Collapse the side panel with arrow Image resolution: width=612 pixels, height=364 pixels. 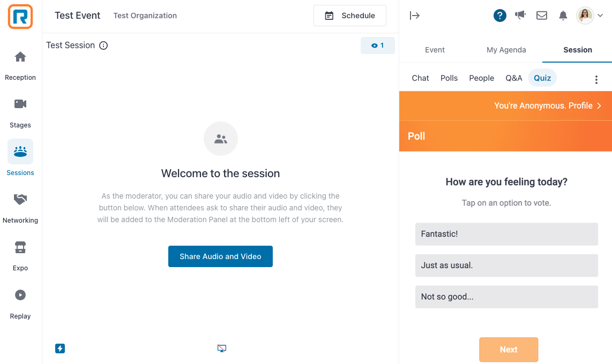[x=414, y=16]
